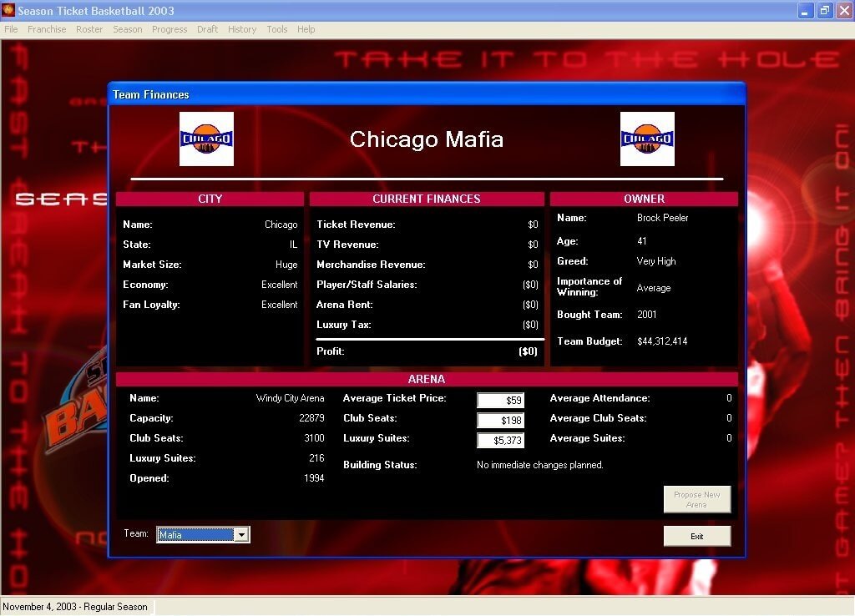Click the Importance of Winning value Average
855x616 pixels.
tap(654, 288)
